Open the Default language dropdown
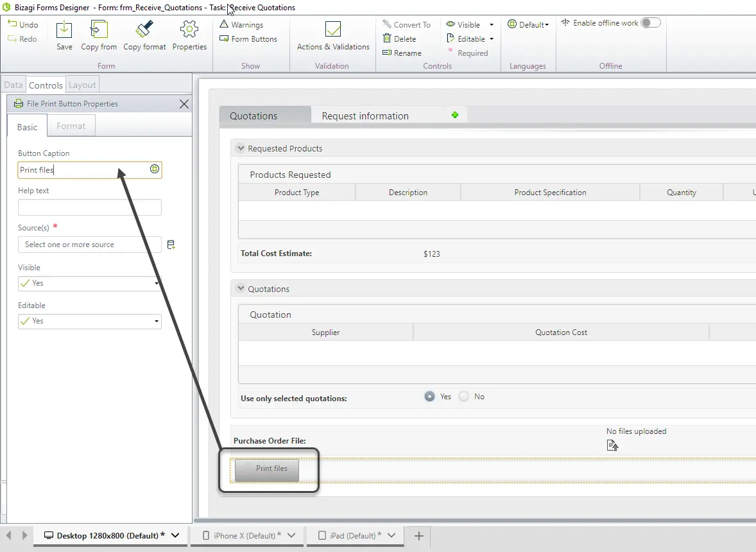 [528, 24]
